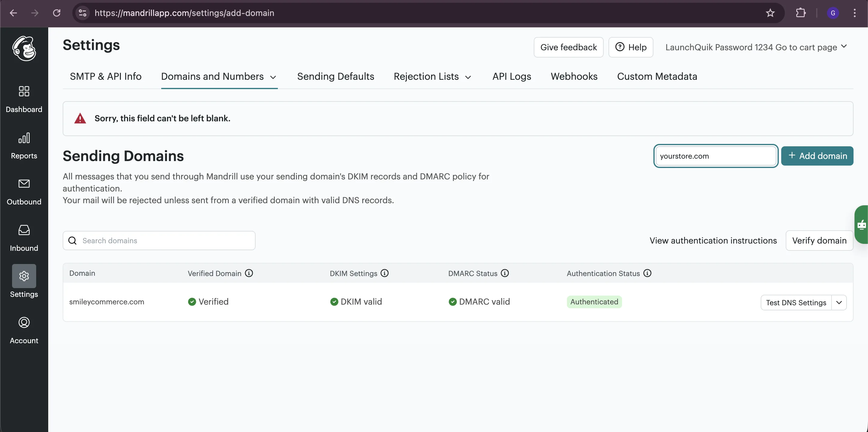
Task: Click the Verify domain button
Action: [819, 241]
